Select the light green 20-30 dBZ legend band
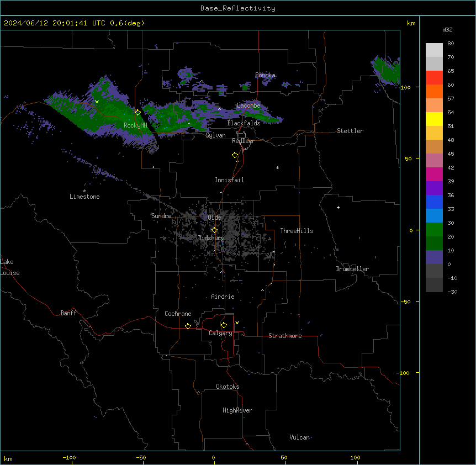Viewport: 476px width, 465px height. tap(434, 230)
